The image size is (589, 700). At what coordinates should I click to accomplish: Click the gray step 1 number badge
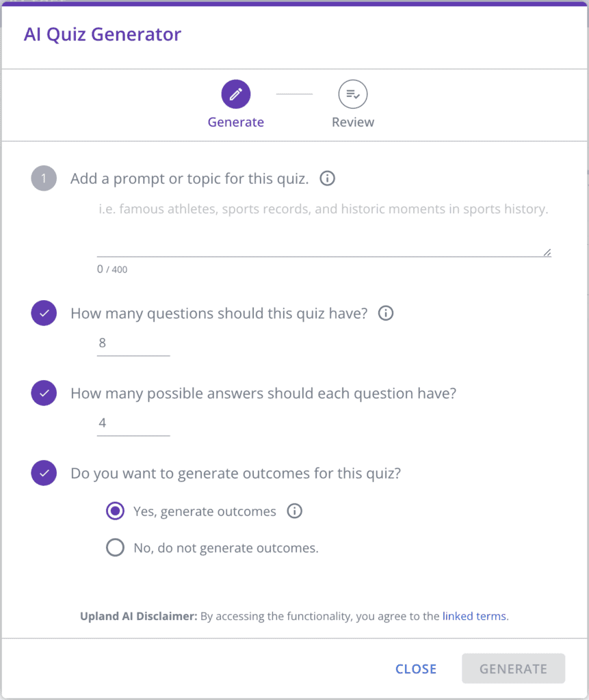44,179
